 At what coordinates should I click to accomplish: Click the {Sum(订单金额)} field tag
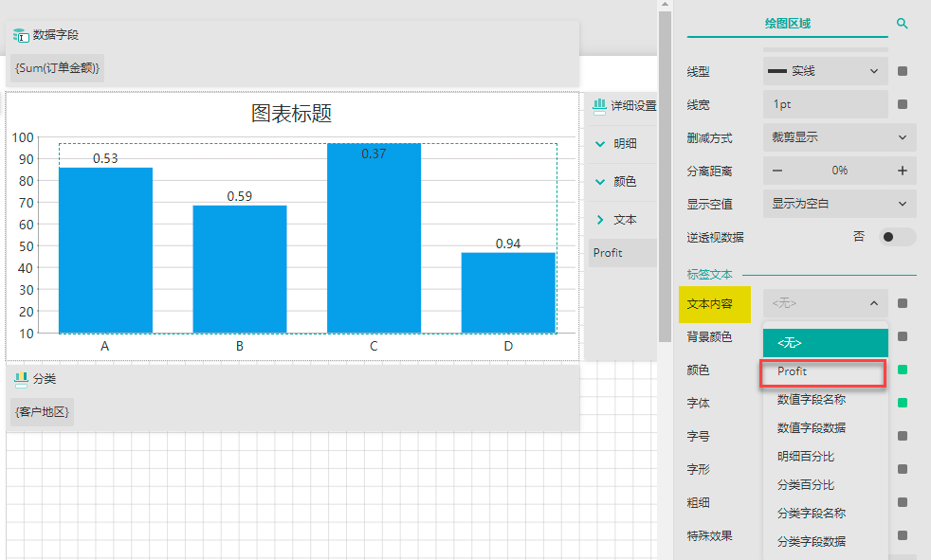click(57, 68)
